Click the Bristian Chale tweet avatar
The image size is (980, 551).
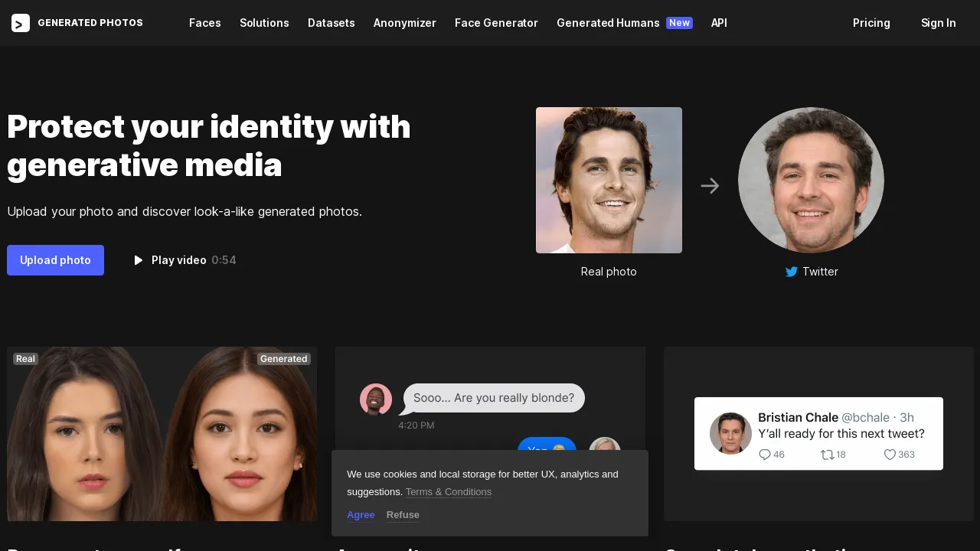tap(730, 433)
